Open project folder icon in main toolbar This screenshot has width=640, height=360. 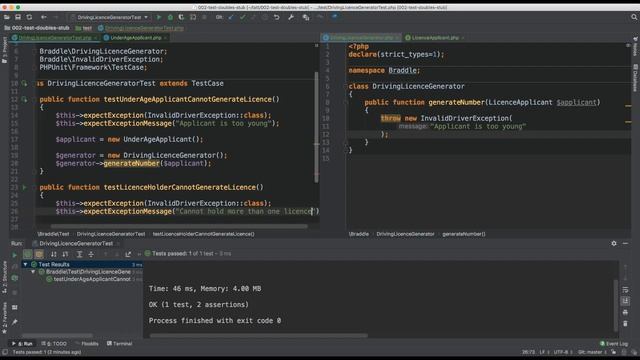coord(7,17)
